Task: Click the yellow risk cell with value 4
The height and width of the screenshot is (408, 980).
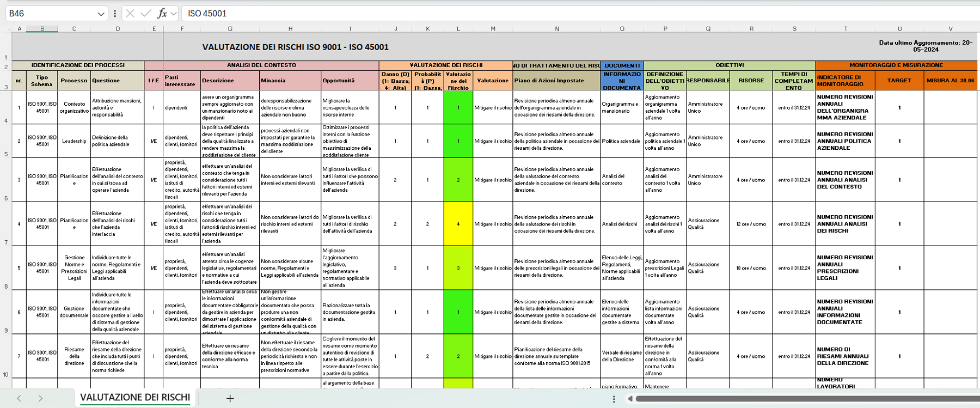Action: 458,224
